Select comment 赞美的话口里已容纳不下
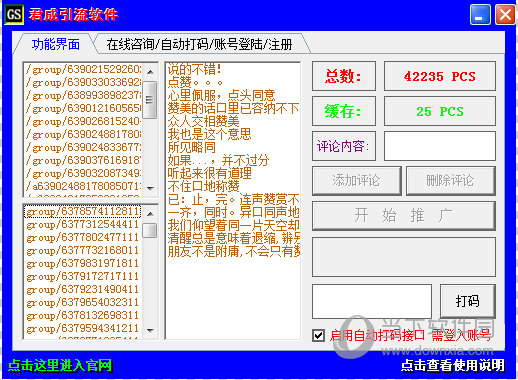Viewport: 518px width, 380px height. (233, 108)
